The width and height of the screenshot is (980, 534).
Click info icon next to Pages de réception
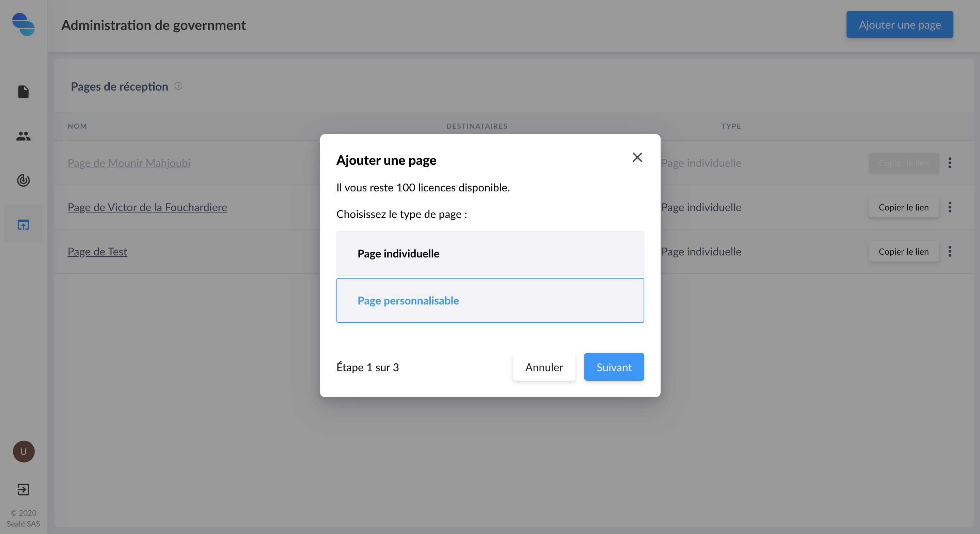coord(178,86)
